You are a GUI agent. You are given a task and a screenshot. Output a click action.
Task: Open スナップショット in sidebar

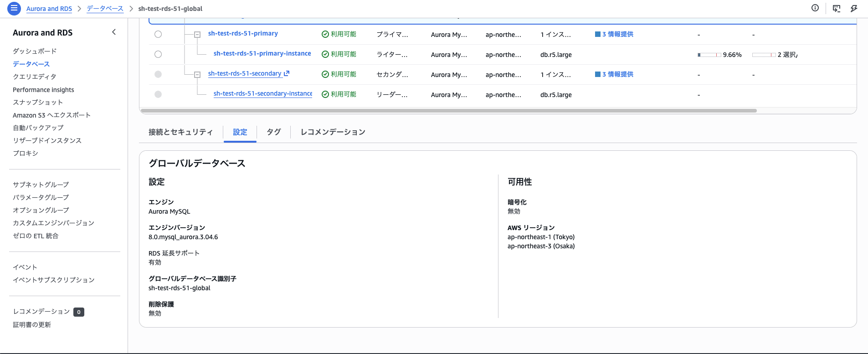[x=38, y=102]
